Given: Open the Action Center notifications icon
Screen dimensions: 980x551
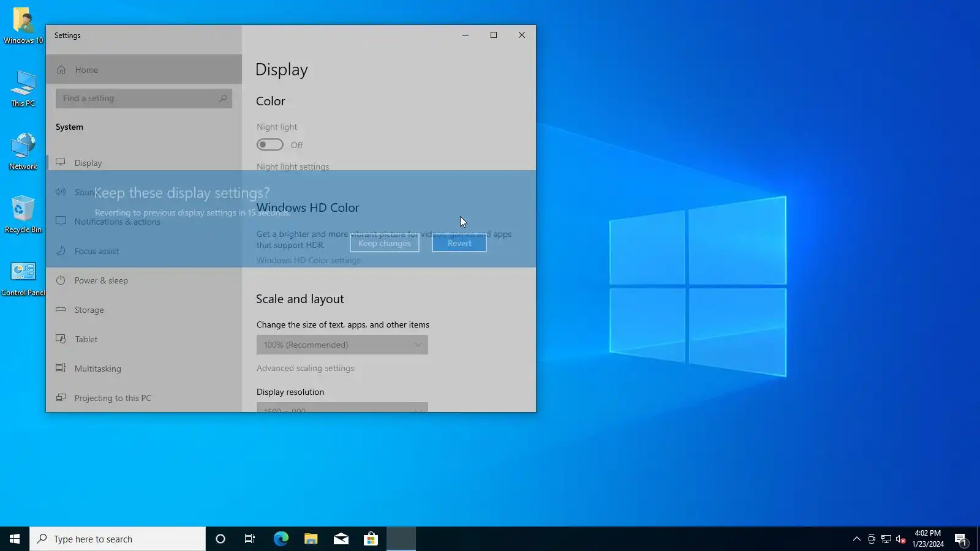Looking at the screenshot, I should (x=961, y=539).
